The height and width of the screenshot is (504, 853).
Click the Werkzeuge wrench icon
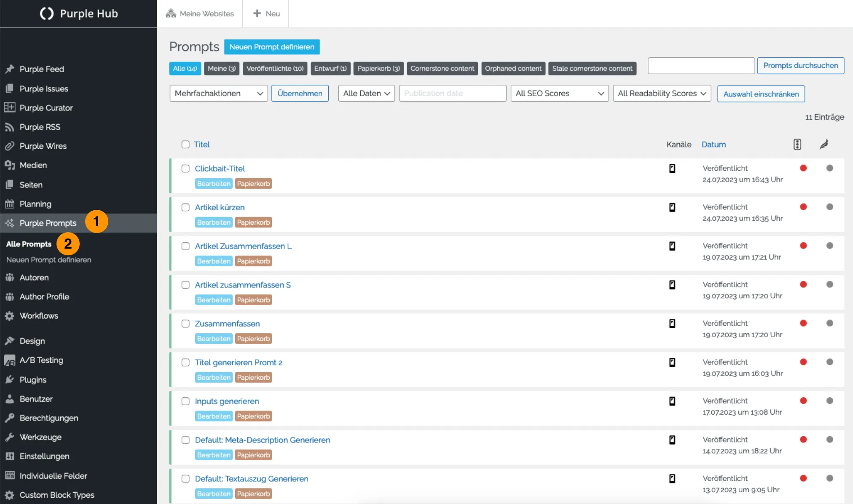(x=10, y=437)
